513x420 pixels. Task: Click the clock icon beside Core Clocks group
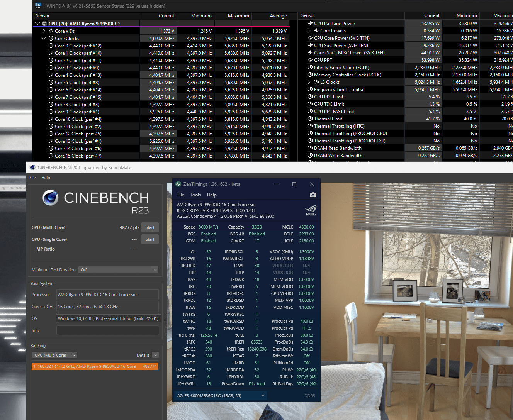51,38
